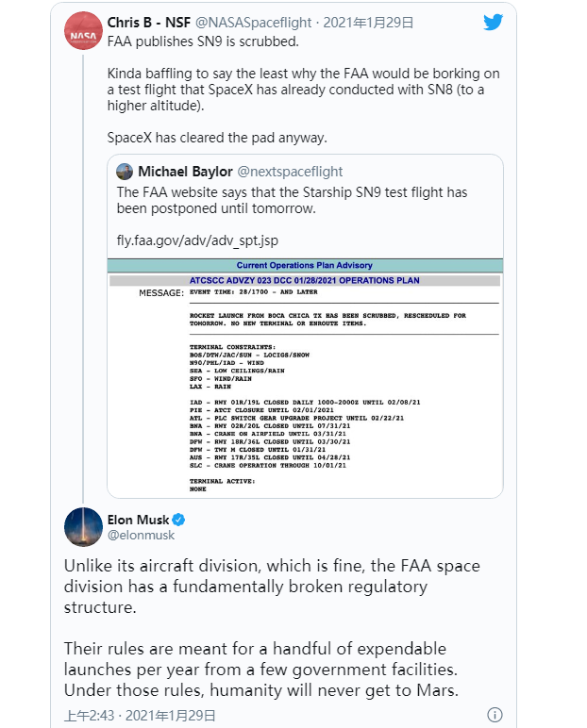Open Elon Musk's rocket profile picture
The image size is (587, 728).
coord(83,527)
